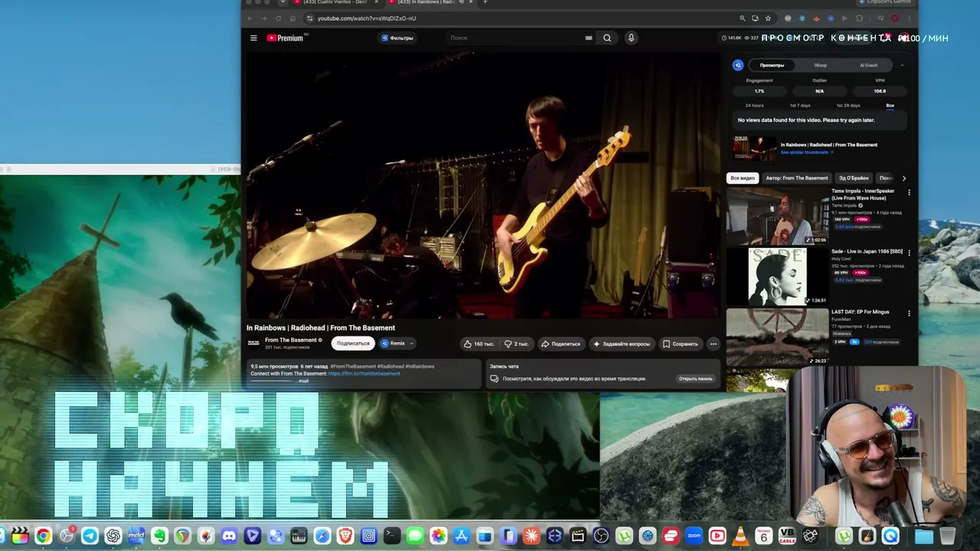This screenshot has height=551, width=980.
Task: Activate voice search microphone
Action: [631, 37]
